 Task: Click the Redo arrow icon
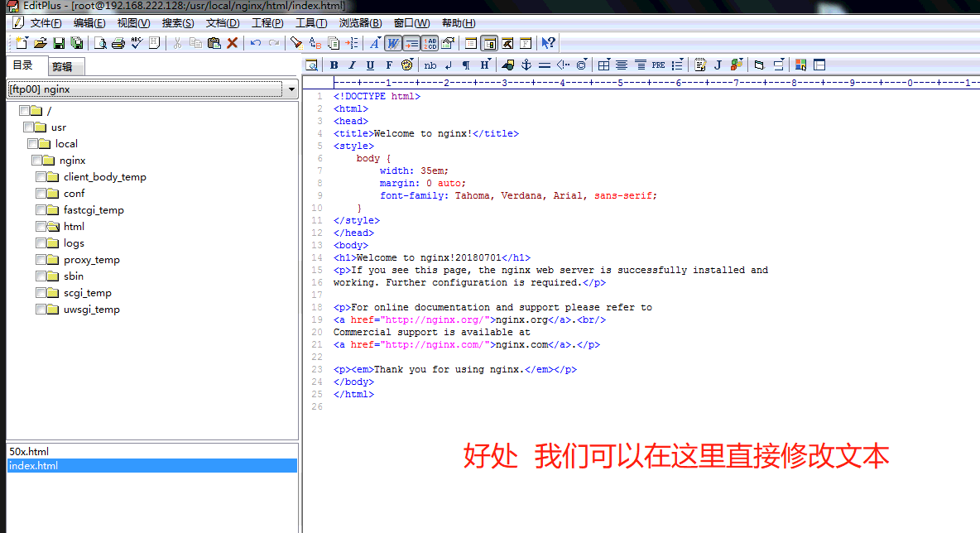coord(274,43)
